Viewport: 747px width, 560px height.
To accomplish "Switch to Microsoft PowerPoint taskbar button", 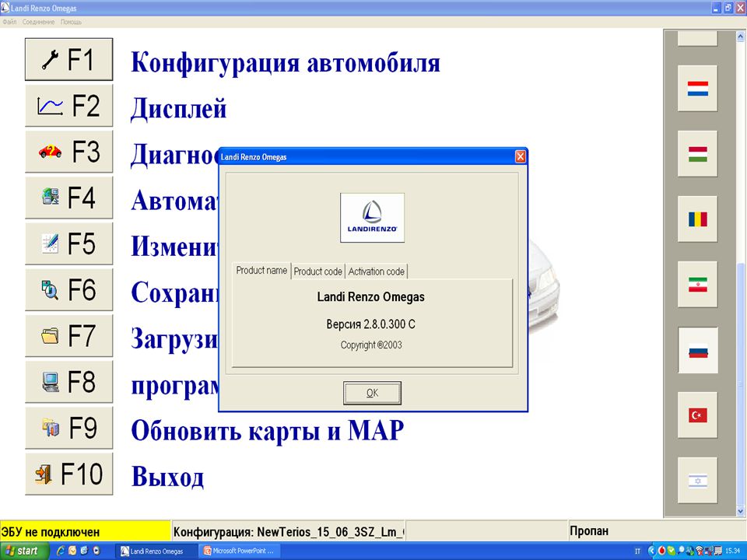I will [239, 551].
